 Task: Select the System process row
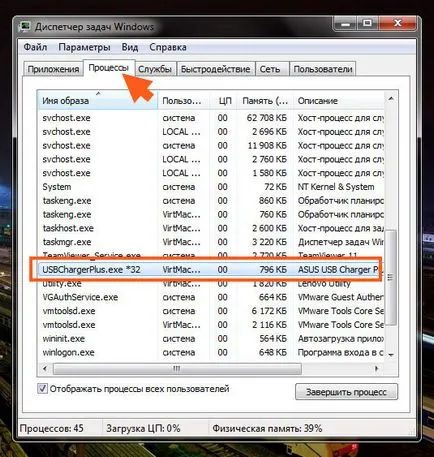[x=211, y=187]
